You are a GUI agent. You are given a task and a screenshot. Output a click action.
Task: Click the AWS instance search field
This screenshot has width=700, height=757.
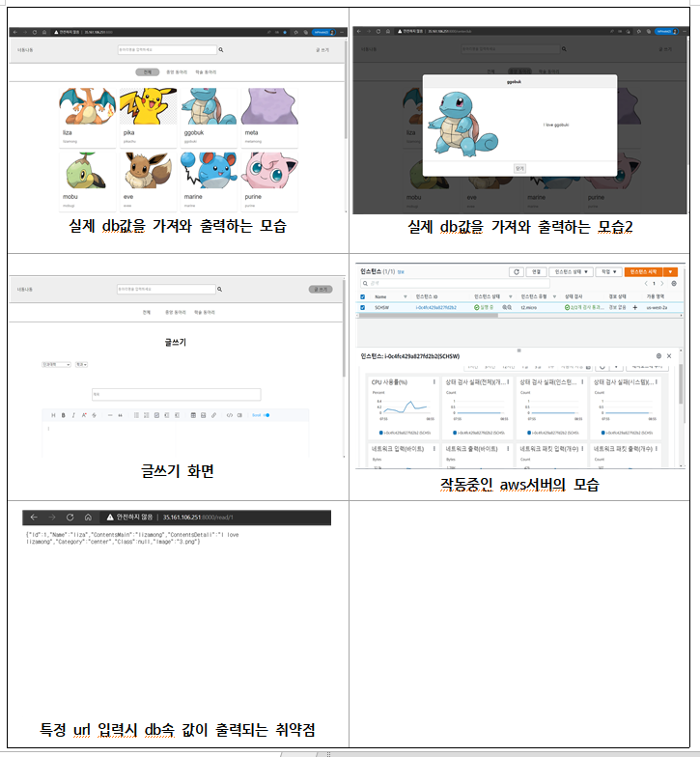point(455,284)
